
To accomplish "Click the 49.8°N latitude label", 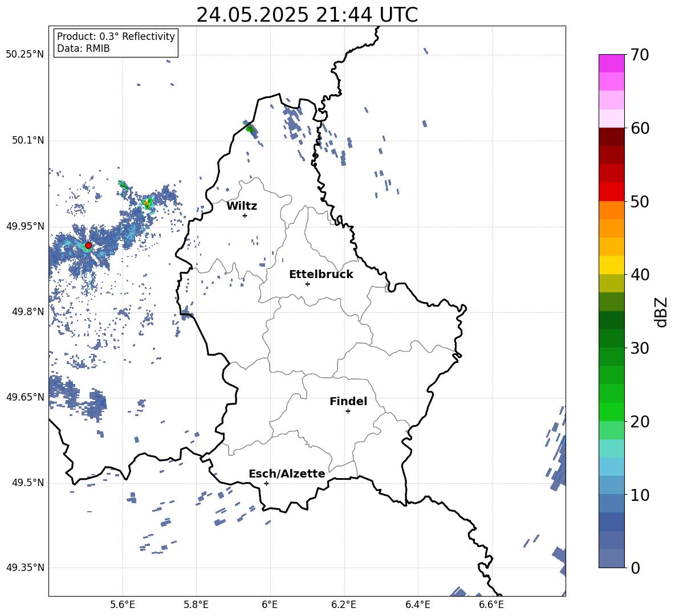I will [x=28, y=312].
